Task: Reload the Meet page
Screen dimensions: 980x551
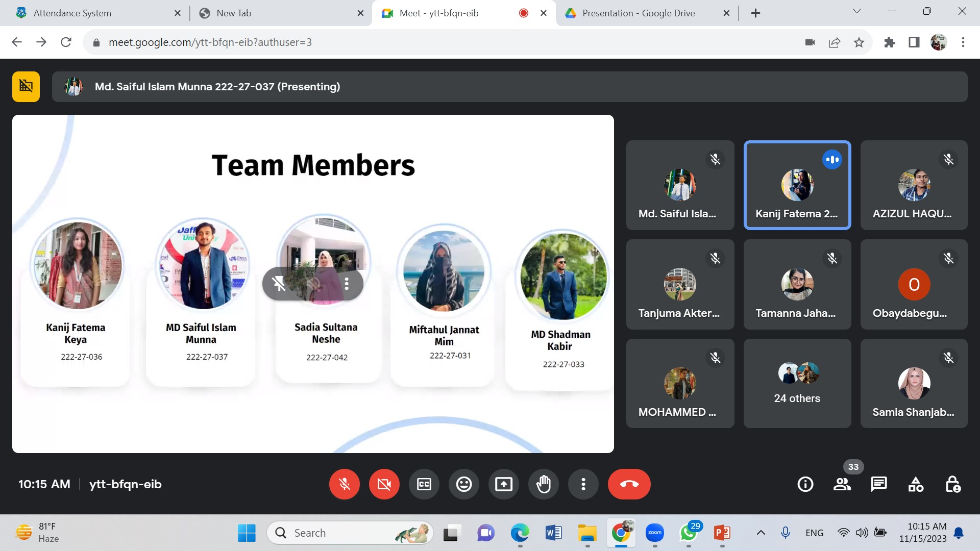Action: (x=66, y=42)
